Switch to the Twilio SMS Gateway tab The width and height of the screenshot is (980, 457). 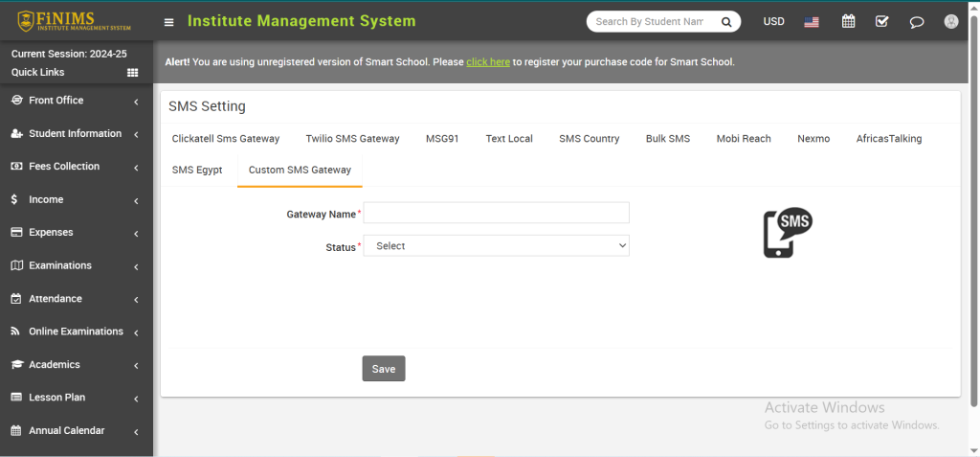[x=352, y=139]
